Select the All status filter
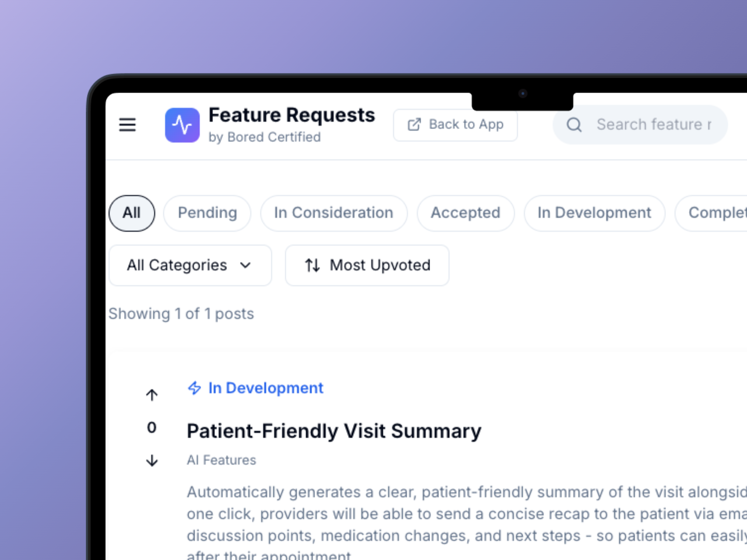This screenshot has height=560, width=747. (x=132, y=213)
